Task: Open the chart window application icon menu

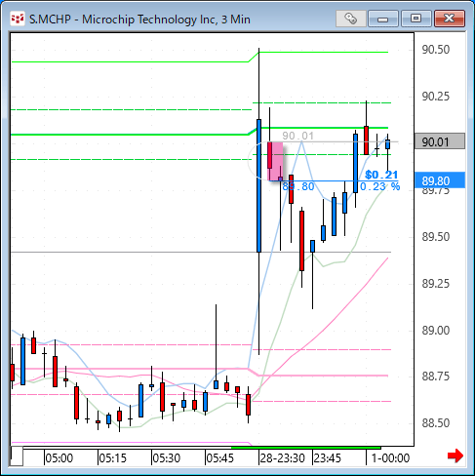Action: 18,19
